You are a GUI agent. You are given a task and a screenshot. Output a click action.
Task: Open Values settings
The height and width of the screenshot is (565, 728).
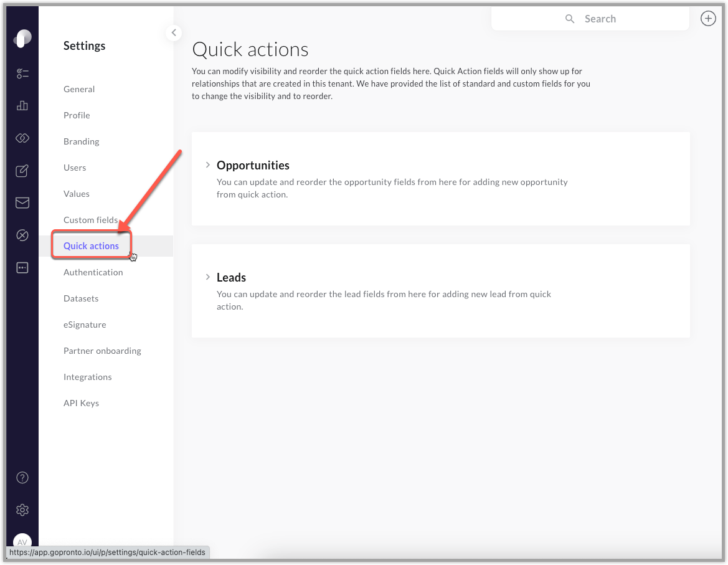[77, 194]
